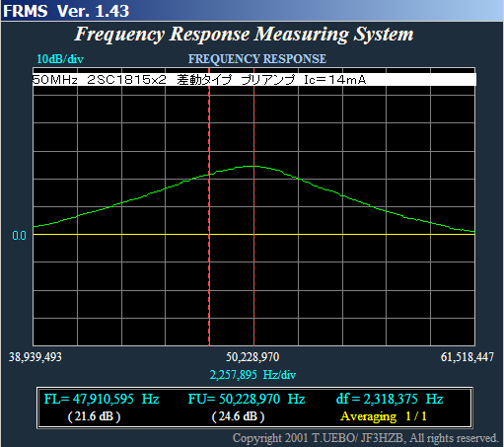Click the FREQUENCY RESPONSE graph title
This screenshot has width=504, height=447.
click(257, 59)
